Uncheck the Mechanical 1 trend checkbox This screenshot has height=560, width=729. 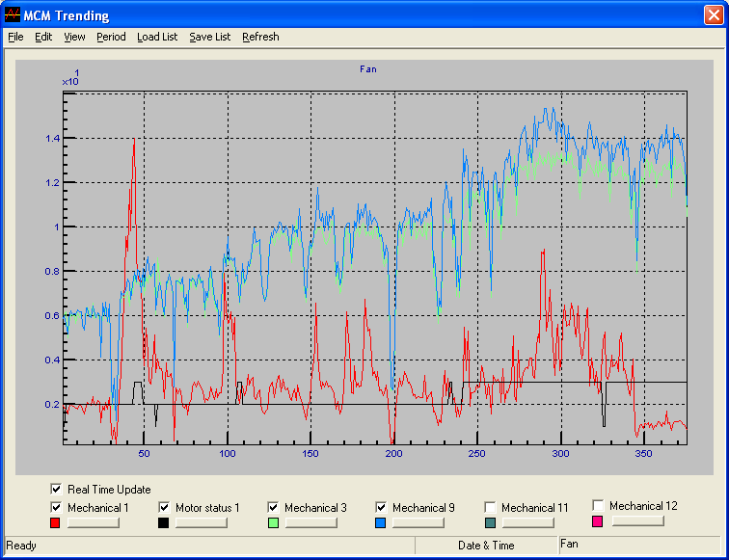(56, 507)
